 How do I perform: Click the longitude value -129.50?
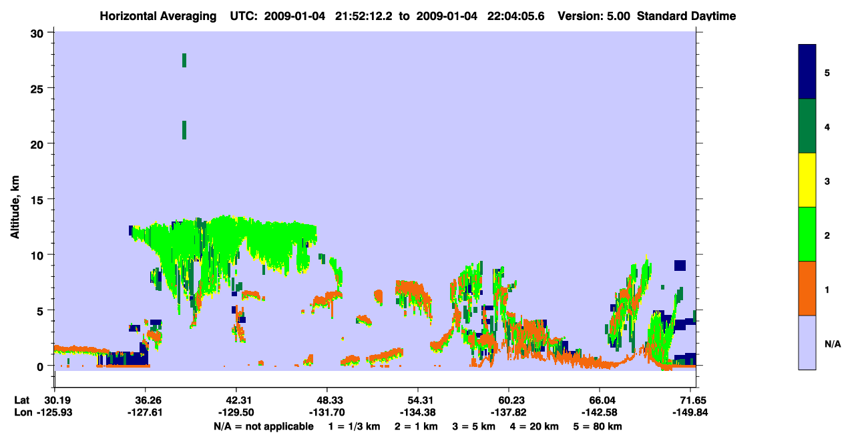coord(236,413)
